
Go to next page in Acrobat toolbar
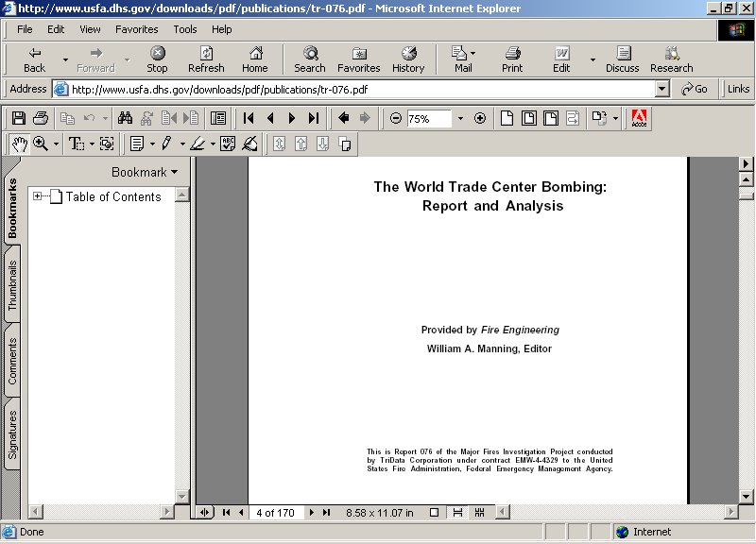click(292, 118)
